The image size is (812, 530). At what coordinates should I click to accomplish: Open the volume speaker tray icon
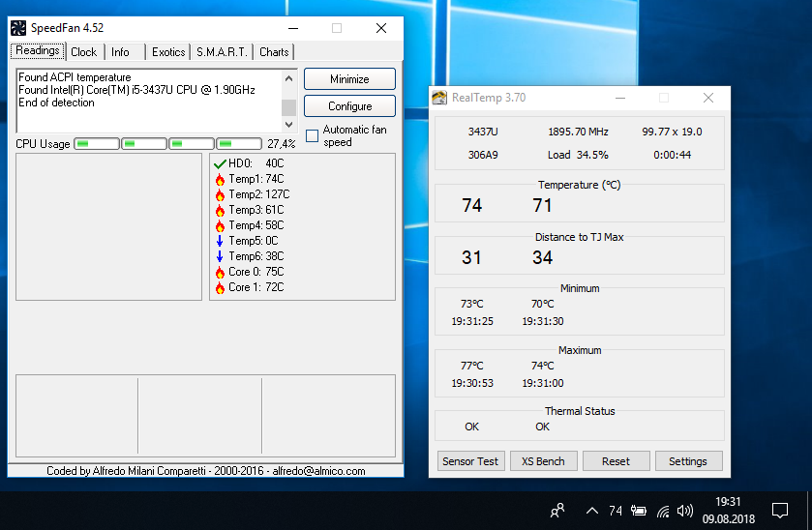point(684,511)
